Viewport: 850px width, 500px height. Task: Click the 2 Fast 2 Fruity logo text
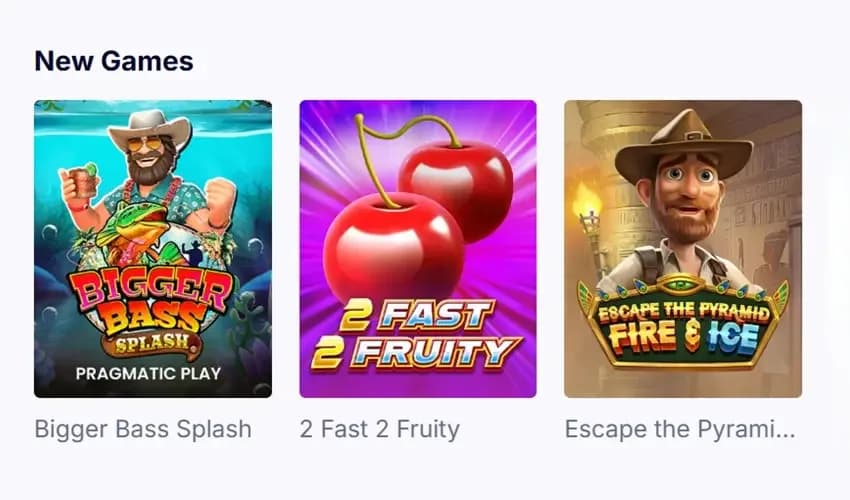pos(416,334)
